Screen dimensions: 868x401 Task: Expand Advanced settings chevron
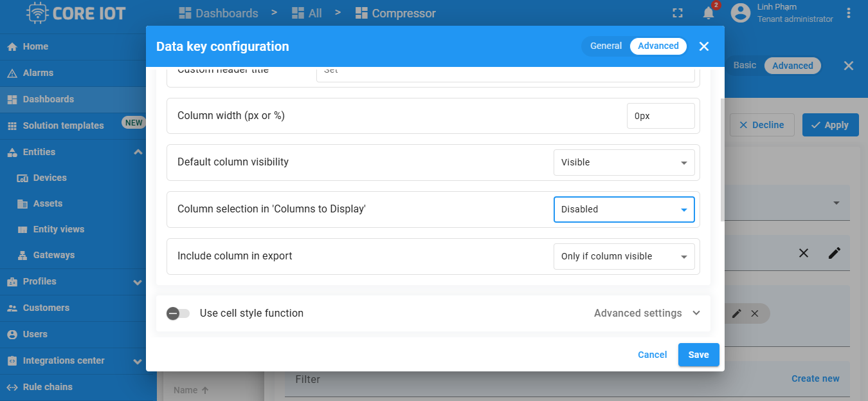click(x=696, y=313)
